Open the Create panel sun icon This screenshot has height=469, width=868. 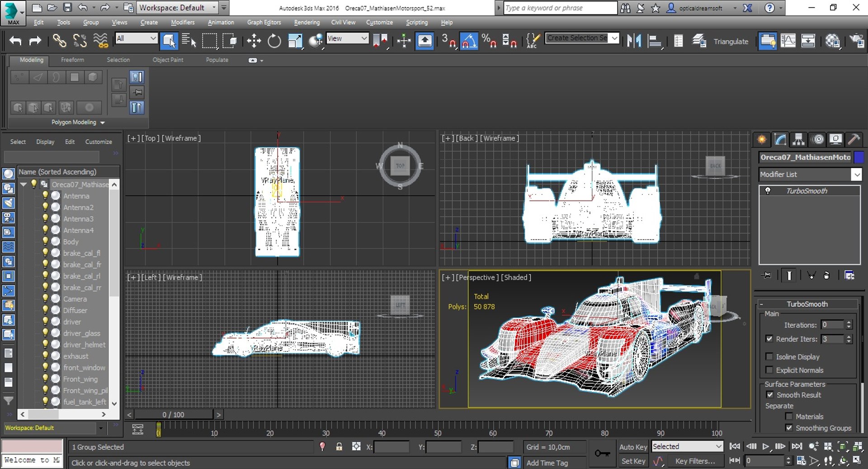[762, 139]
